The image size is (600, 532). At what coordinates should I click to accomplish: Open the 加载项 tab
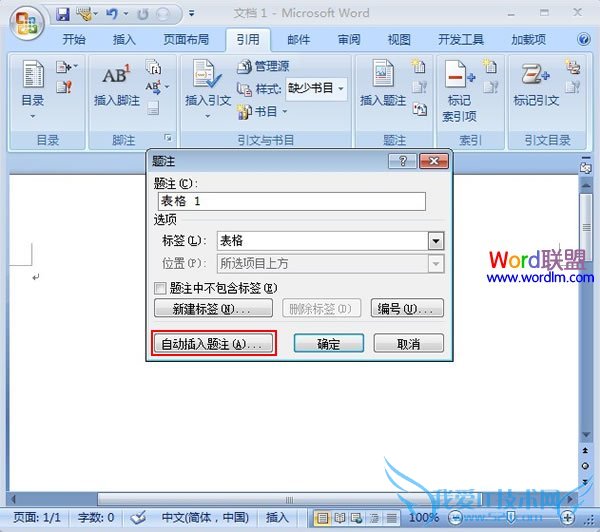tap(528, 39)
